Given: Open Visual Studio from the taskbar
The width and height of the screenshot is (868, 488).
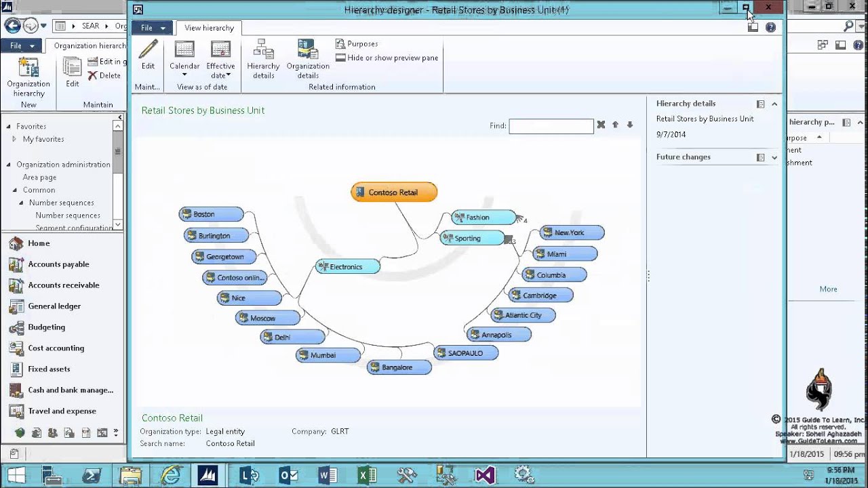Looking at the screenshot, I should click(484, 475).
